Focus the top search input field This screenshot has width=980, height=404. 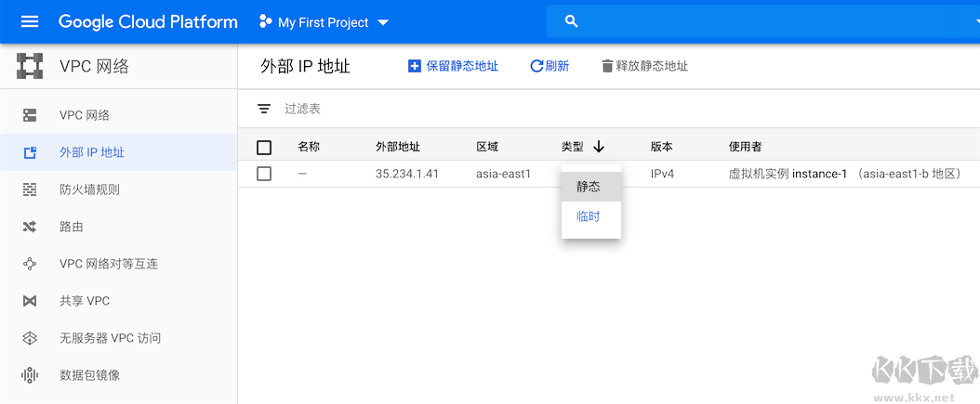coord(765,22)
